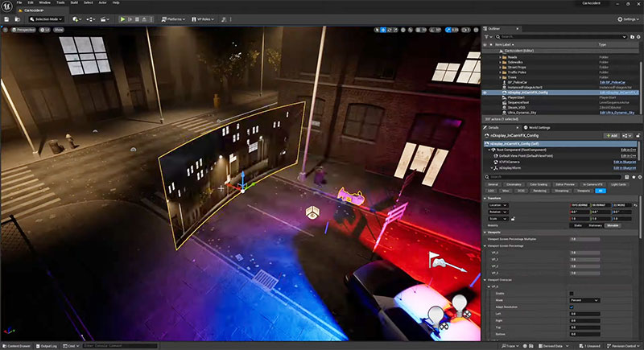Open the viewport hamburger options menu
Image resolution: width=644 pixels, height=350 pixels.
point(6,29)
